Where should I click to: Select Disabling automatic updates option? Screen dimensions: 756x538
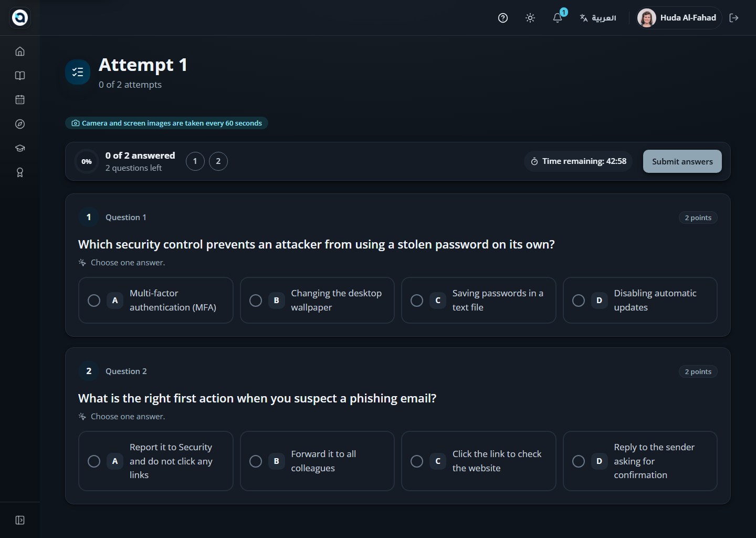click(x=640, y=300)
